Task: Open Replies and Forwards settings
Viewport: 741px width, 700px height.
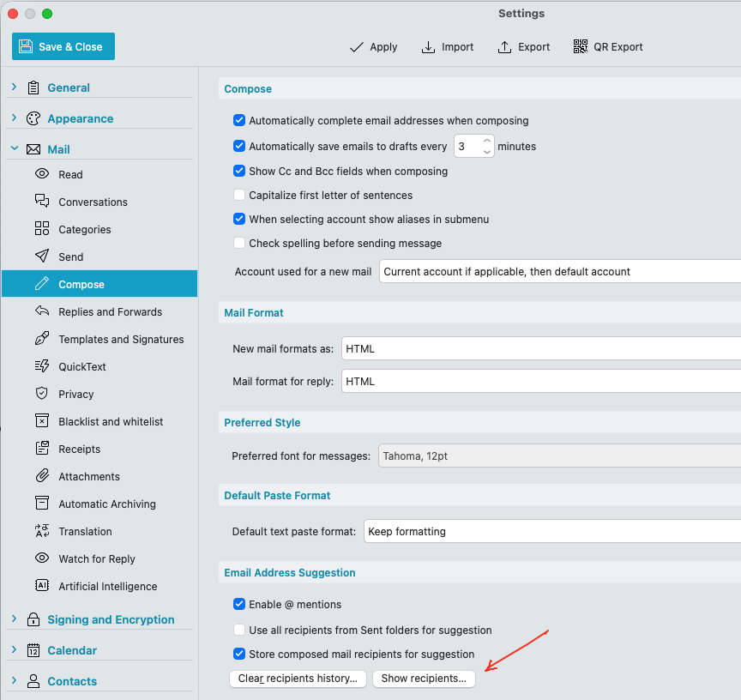Action: pos(110,311)
